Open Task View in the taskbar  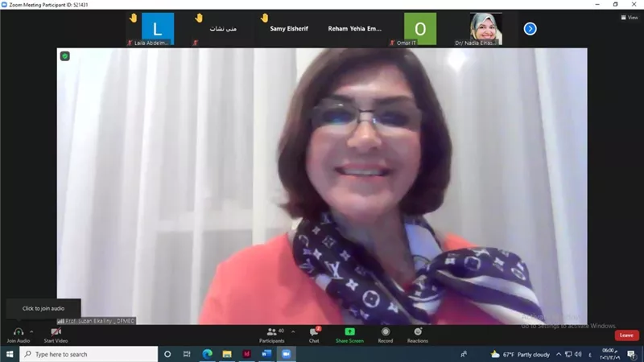(187, 354)
